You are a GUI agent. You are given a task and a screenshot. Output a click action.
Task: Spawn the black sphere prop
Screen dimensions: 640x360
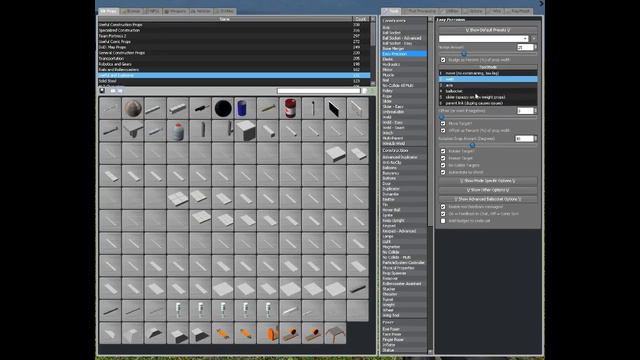click(223, 109)
